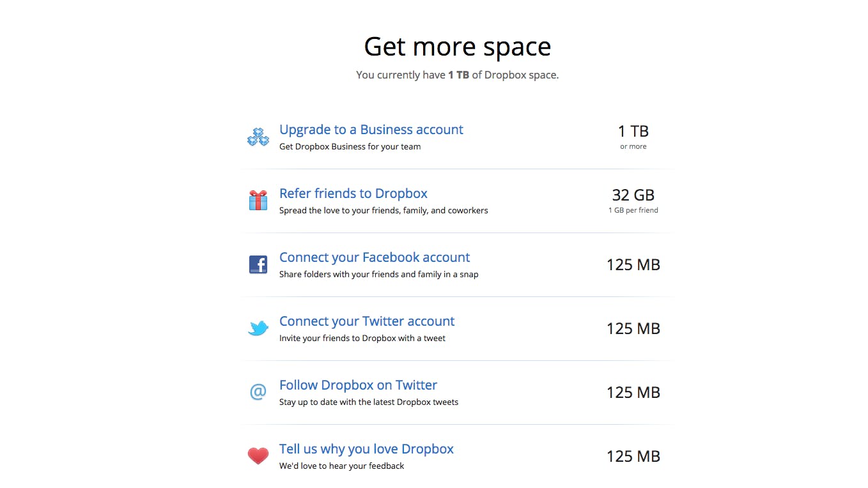Click the gift icon beside Refer friends
The height and width of the screenshot is (488, 868).
258,200
